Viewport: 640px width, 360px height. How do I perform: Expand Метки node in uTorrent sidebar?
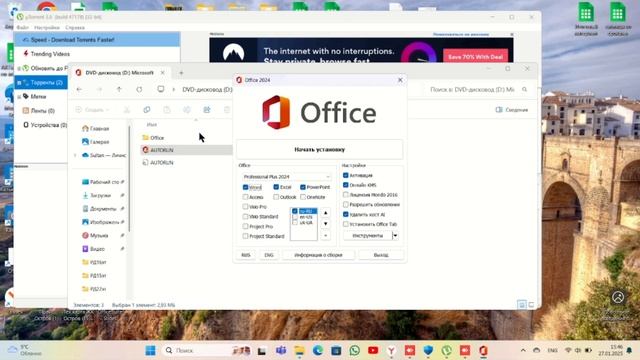pyautogui.click(x=19, y=97)
